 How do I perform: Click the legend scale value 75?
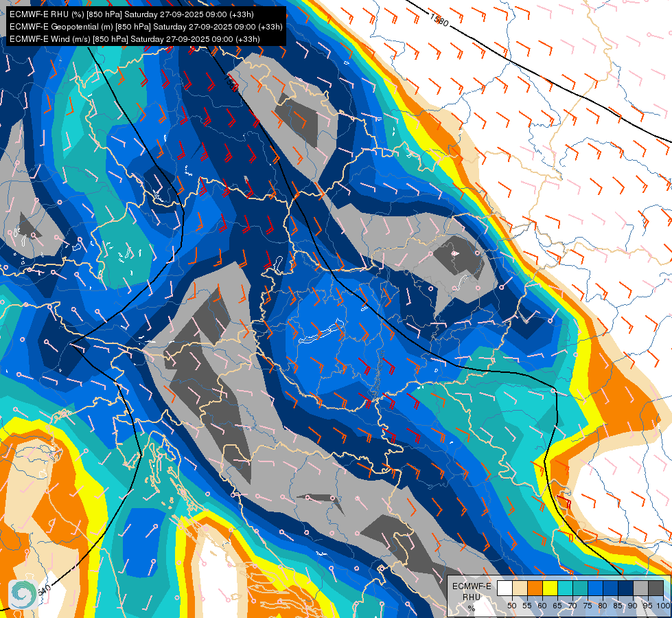[588, 606]
